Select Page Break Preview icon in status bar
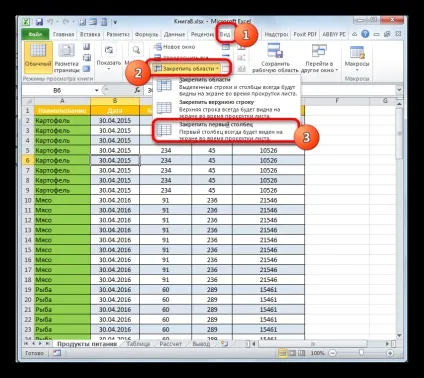Image resolution: width=424 pixels, height=378 pixels. (x=301, y=353)
